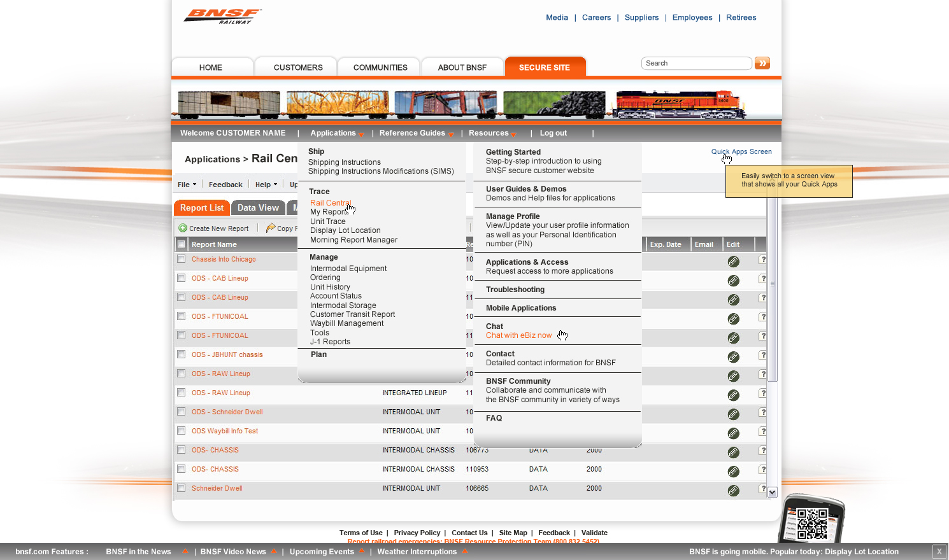
Task: Expand Weather Interruptions arrow
Action: (x=465, y=552)
